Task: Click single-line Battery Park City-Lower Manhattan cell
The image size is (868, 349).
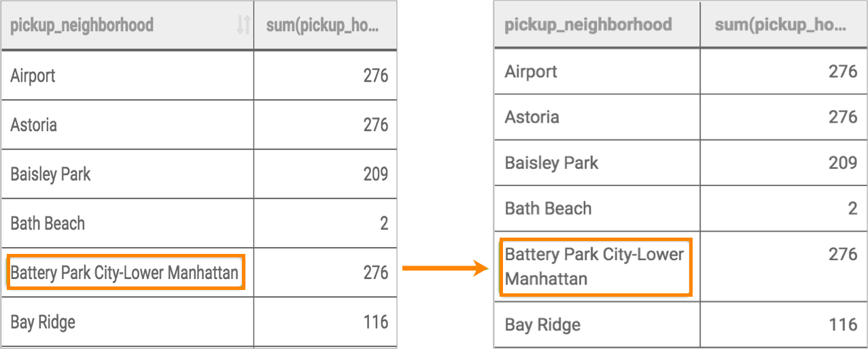Action: tap(124, 273)
